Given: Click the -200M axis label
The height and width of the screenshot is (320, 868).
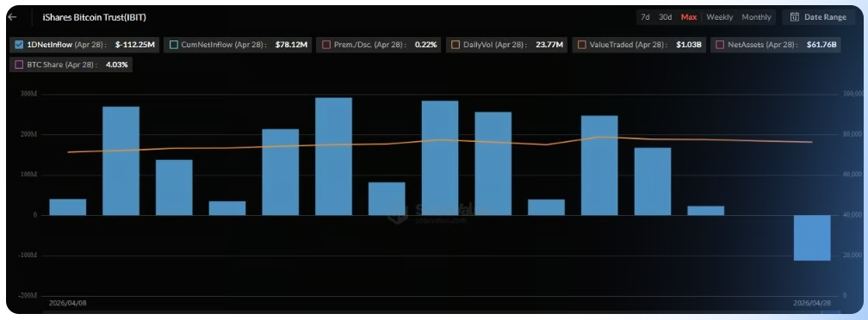Looking at the screenshot, I should [27, 296].
